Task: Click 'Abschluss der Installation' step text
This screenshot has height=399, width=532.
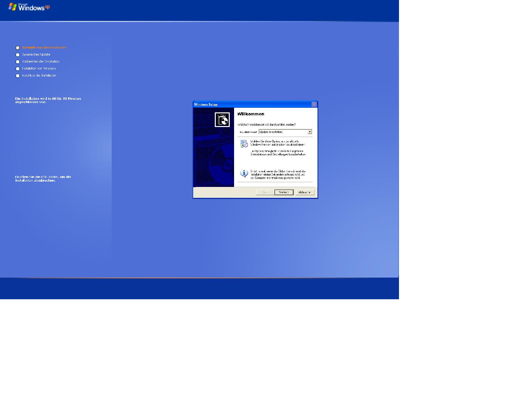Action: point(39,75)
